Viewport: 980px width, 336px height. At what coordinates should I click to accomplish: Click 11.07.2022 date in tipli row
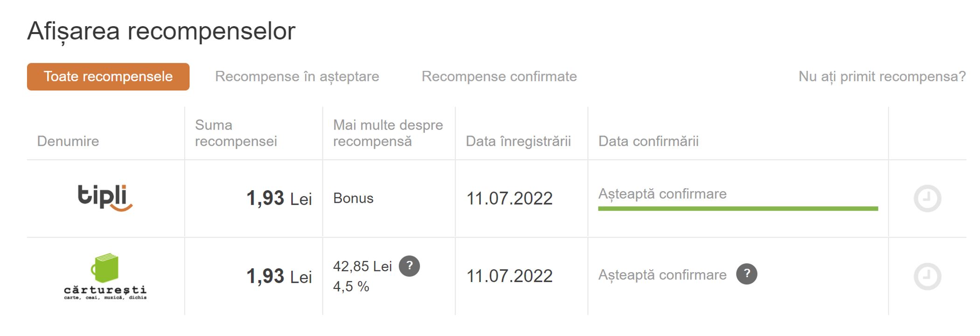[x=509, y=199]
